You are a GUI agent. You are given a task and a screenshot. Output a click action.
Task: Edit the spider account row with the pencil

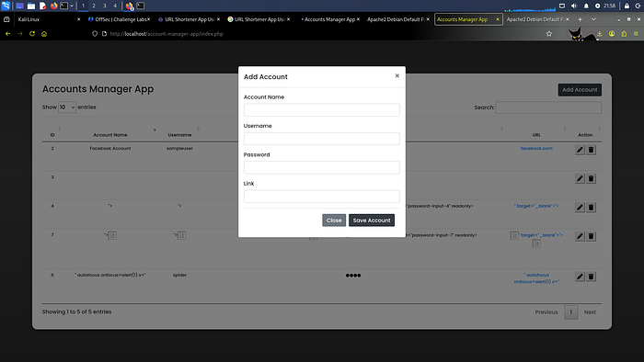tap(580, 277)
